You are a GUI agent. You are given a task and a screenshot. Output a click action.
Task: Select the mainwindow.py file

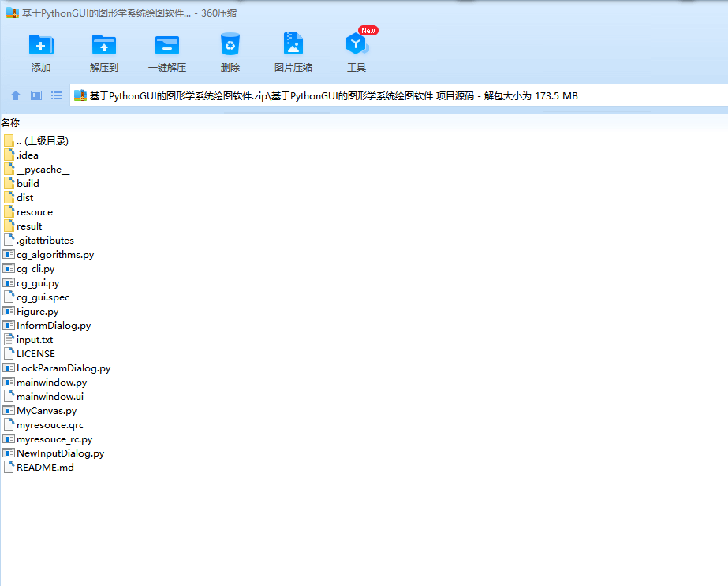tap(45, 383)
